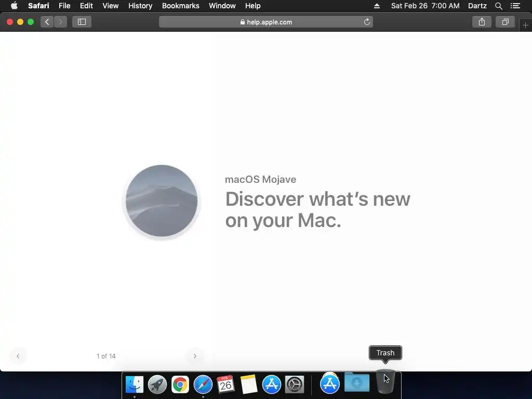
Task: Show all tabs overview button
Action: point(505,22)
